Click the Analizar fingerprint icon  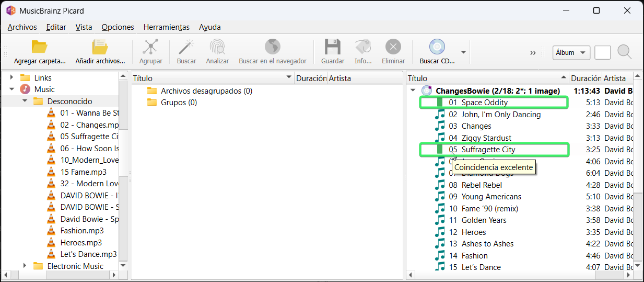217,47
